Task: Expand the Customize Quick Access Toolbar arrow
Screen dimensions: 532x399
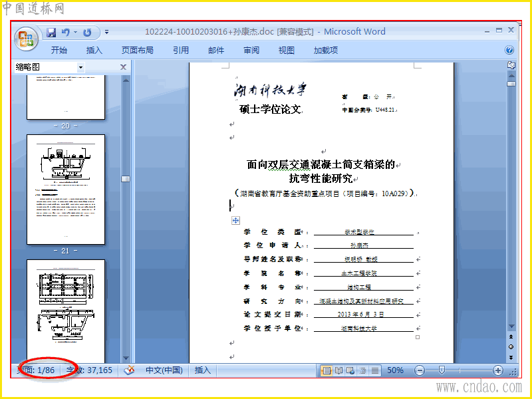Action: point(106,32)
